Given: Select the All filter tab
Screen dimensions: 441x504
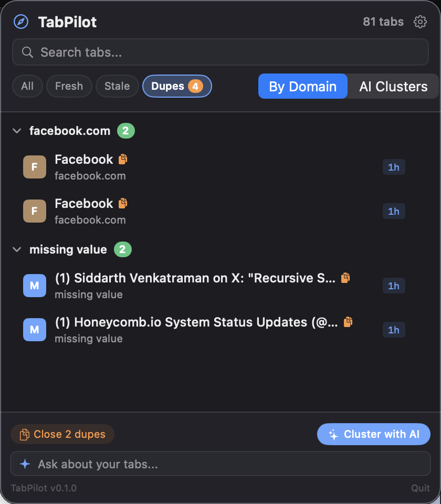Looking at the screenshot, I should click(27, 86).
